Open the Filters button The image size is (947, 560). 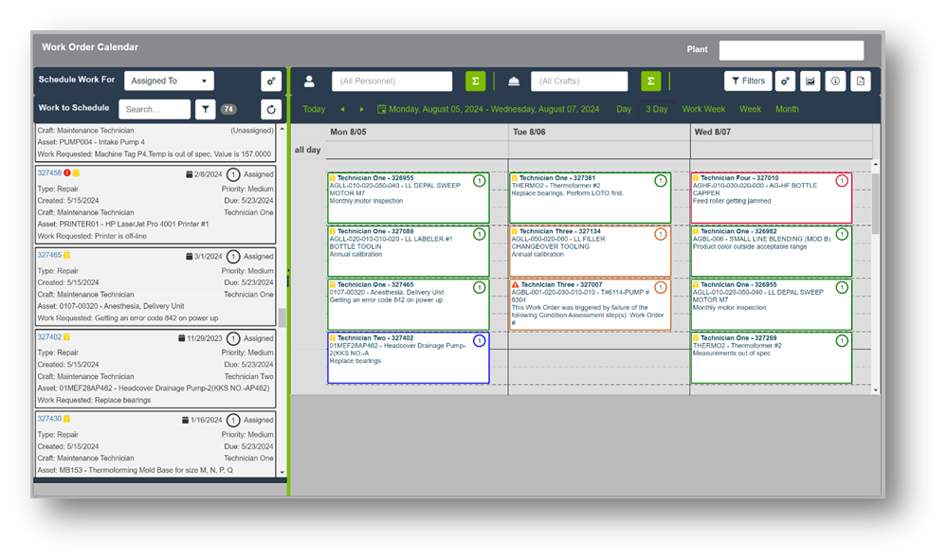point(748,81)
